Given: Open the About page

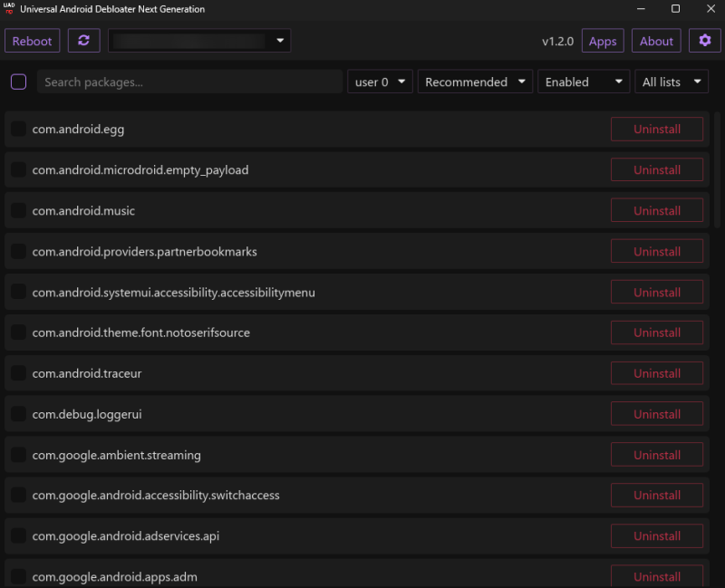Looking at the screenshot, I should pos(656,41).
